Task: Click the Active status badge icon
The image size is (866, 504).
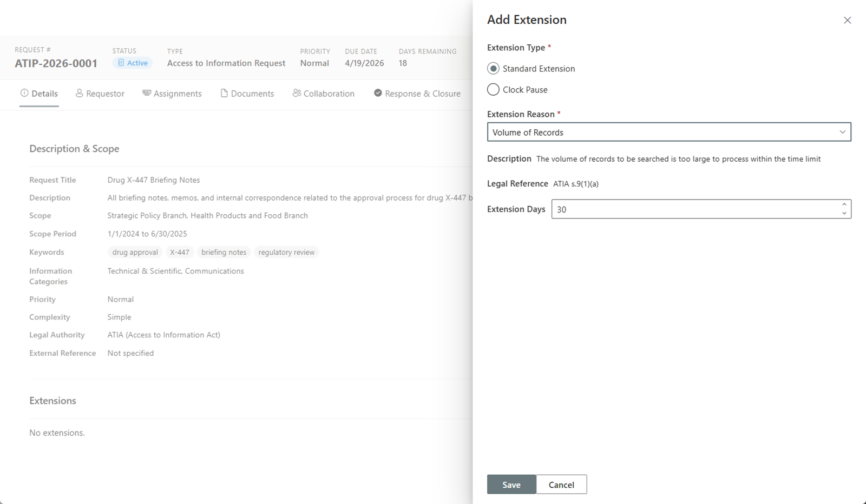Action: [121, 63]
